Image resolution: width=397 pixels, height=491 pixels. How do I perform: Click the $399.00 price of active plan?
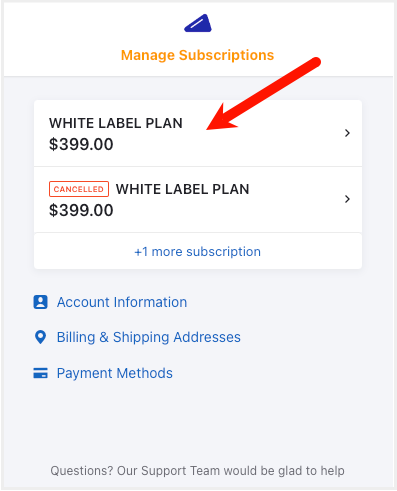pyautogui.click(x=81, y=144)
